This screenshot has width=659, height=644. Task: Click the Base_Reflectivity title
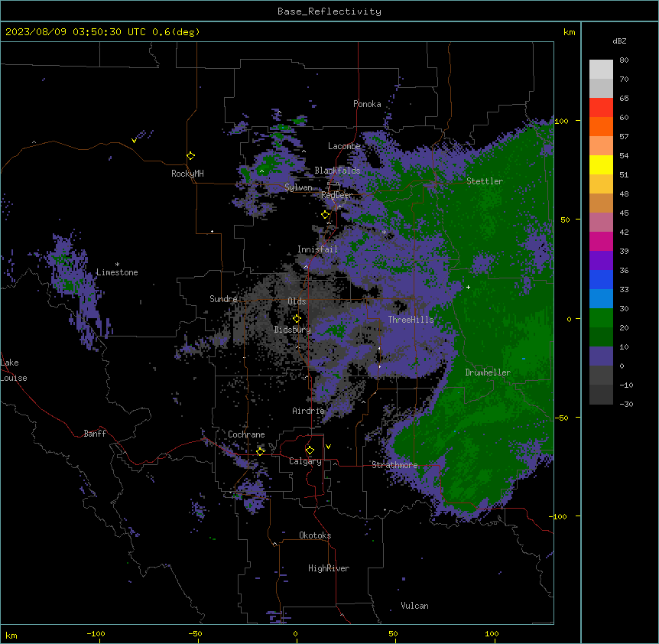click(329, 11)
